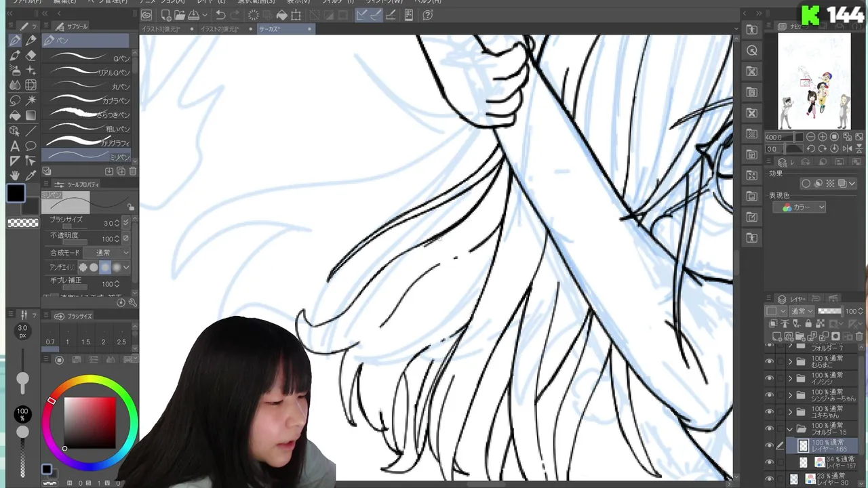868x488 pixels.
Task: Expand the ユキちゃん folder
Action: point(790,412)
